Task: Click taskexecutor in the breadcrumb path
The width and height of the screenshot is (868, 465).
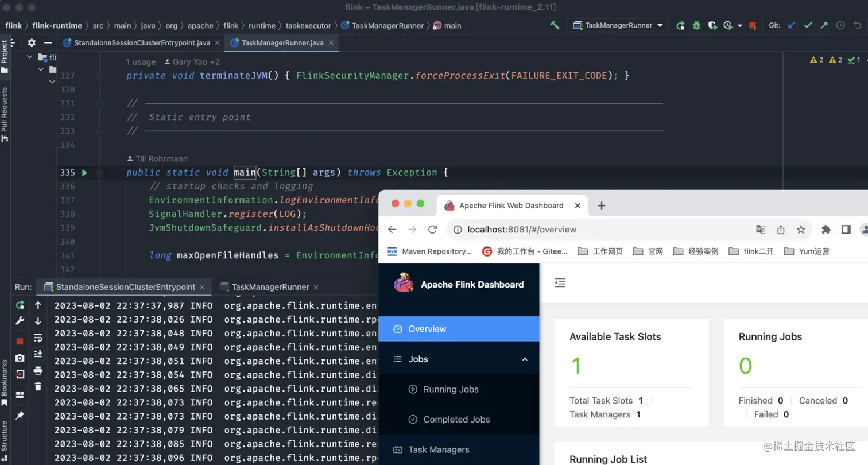Action: [x=308, y=25]
